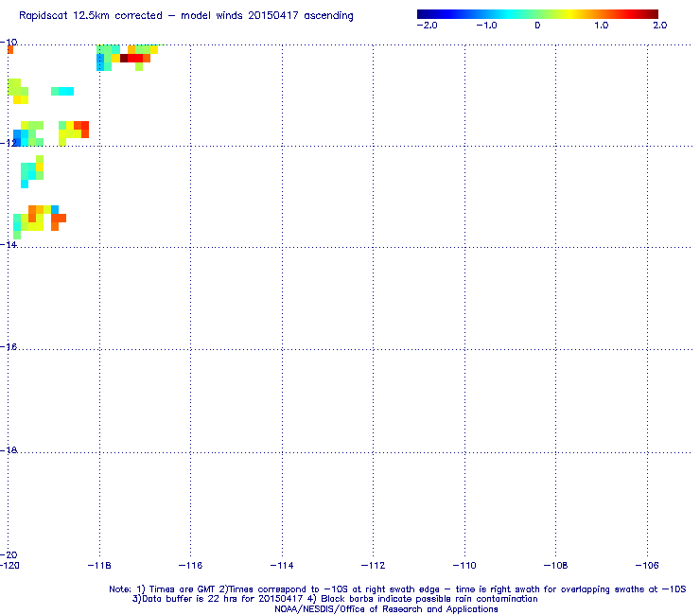Viewport: 700px width, 615px height.
Task: Click the '-118' longitude axis label
Action: click(99, 566)
